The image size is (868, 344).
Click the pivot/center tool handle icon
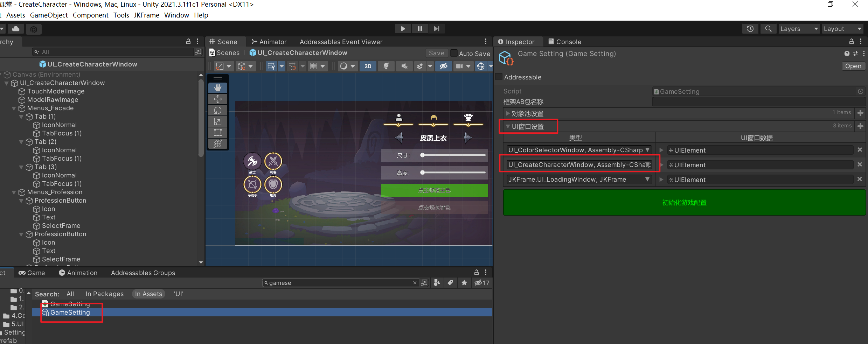220,66
